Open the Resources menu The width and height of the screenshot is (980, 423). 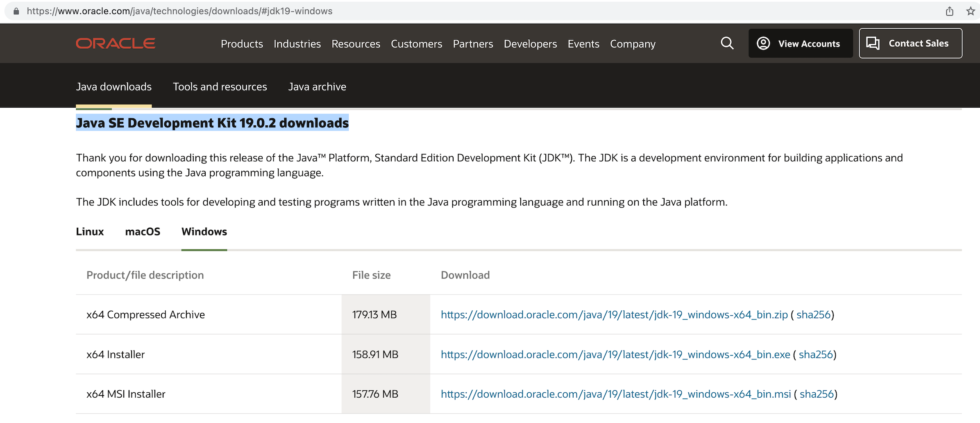click(x=356, y=44)
